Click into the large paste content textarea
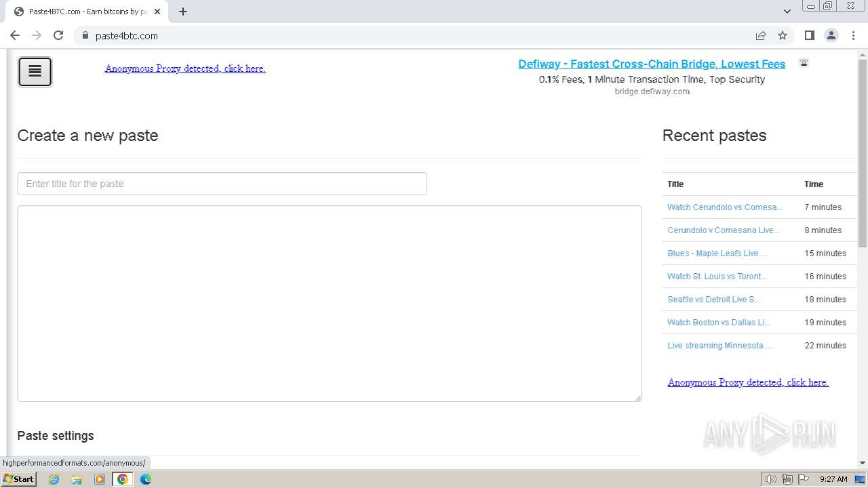Viewport: 868px width, 488px height. [330, 304]
